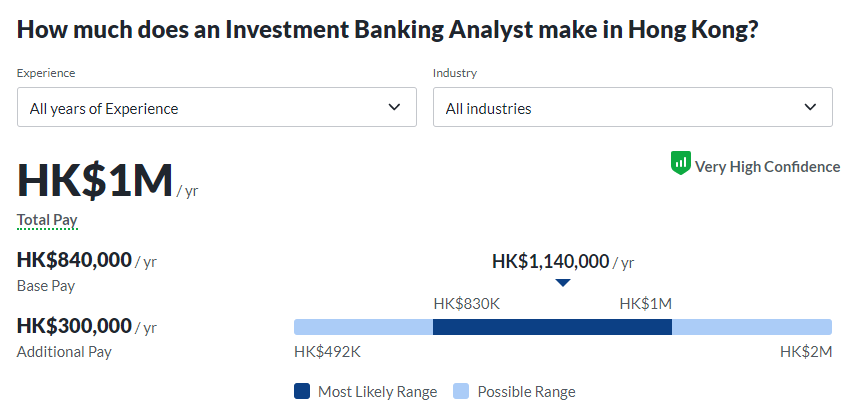Expand the Industry dropdown chevron
The width and height of the screenshot is (861, 411).
(x=811, y=107)
